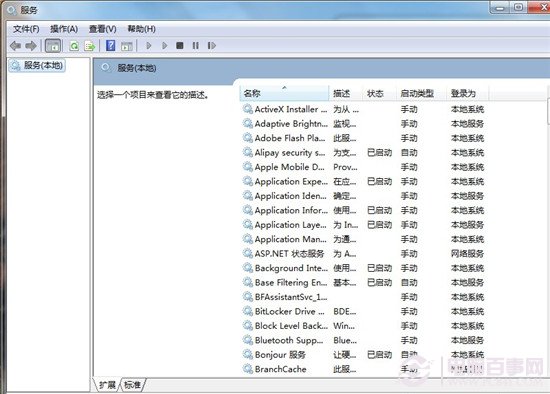Select 服务(本地) in the left tree

[x=37, y=65]
